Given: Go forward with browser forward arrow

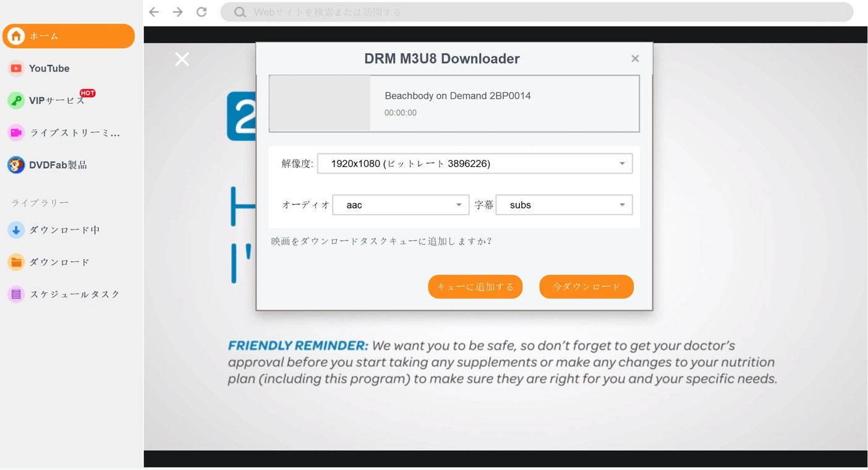Looking at the screenshot, I should 178,12.
